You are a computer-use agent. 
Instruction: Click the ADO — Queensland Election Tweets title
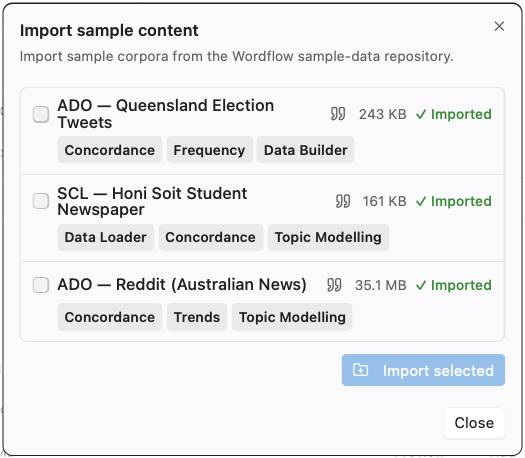pos(166,114)
